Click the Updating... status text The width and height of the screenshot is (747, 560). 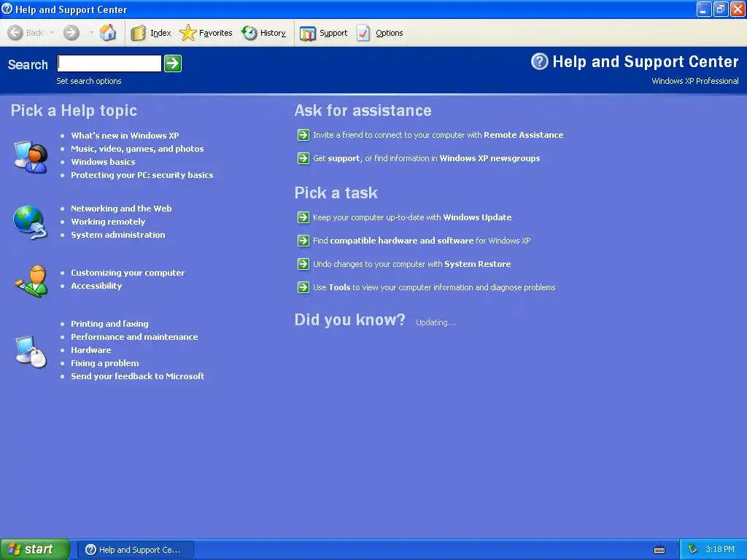pos(436,322)
